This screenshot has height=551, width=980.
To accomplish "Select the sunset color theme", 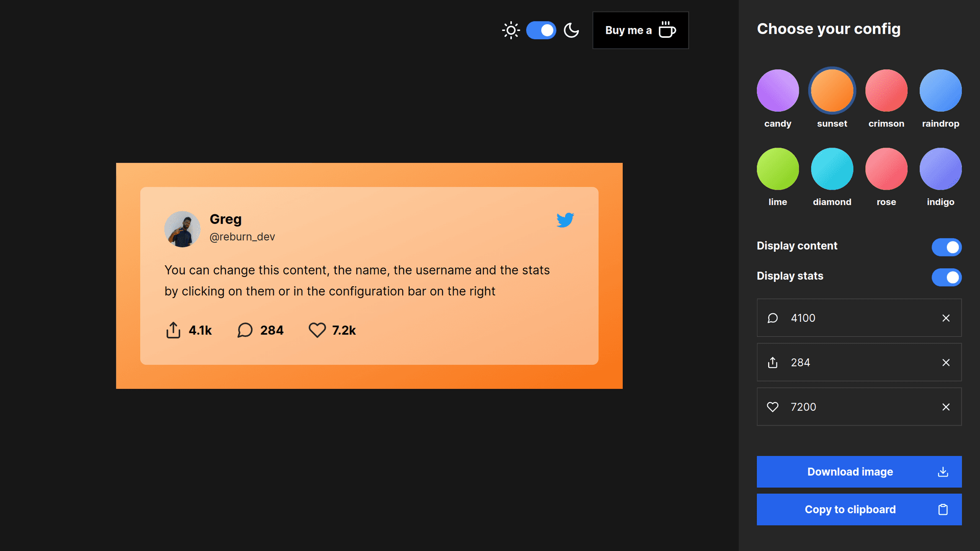I will pos(832,90).
